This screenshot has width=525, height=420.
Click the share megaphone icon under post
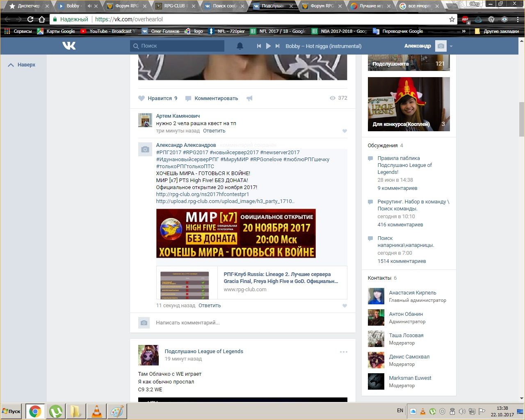tap(249, 98)
